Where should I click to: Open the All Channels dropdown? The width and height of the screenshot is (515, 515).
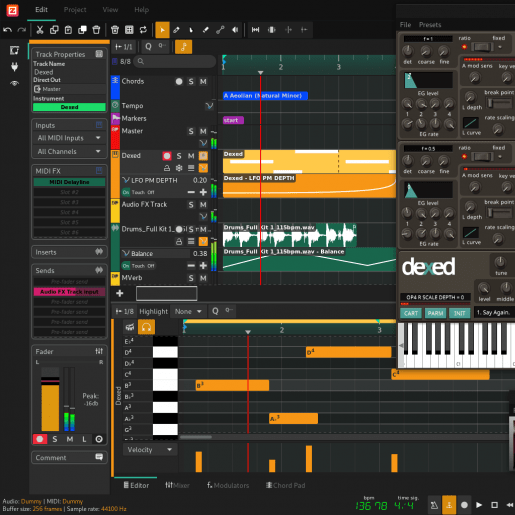(x=69, y=151)
